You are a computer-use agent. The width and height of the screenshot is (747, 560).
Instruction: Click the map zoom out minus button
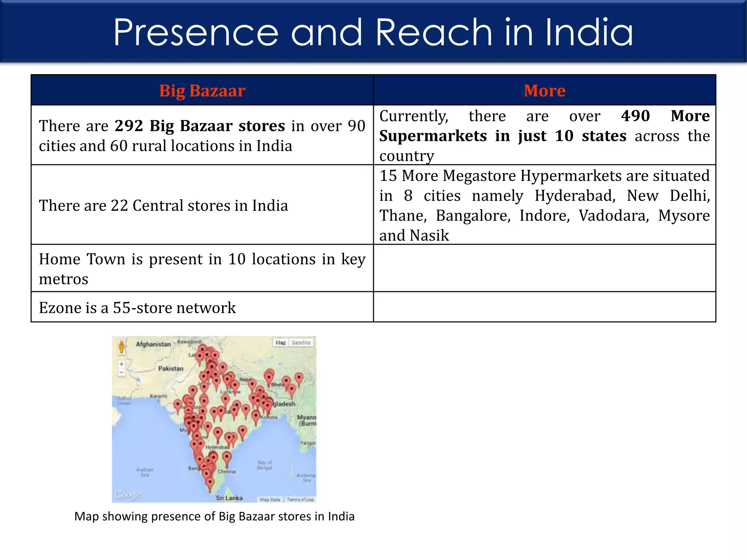coord(121,373)
